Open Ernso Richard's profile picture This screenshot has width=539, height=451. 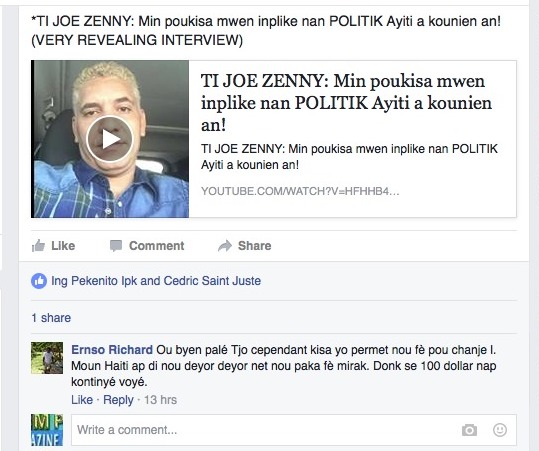click(x=47, y=358)
